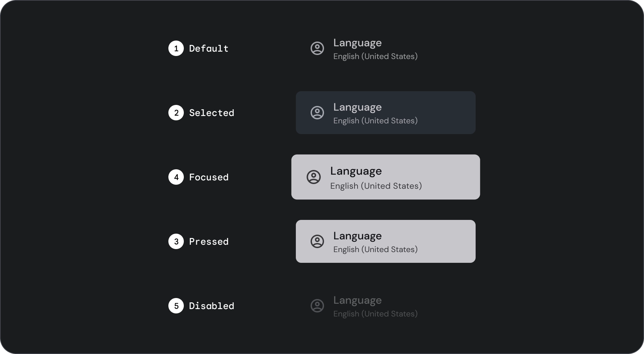Click the grayed account icon in Disabled row
This screenshot has width=644, height=354.
317,306
